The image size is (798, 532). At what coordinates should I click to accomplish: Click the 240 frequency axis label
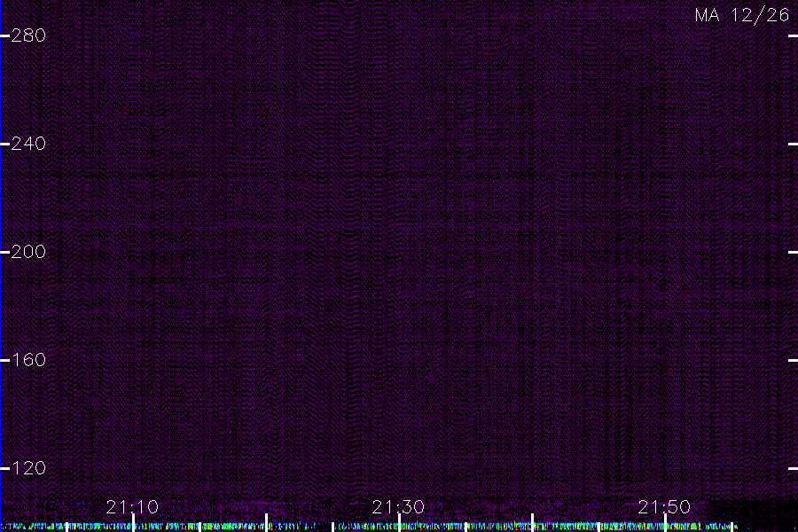coord(28,144)
